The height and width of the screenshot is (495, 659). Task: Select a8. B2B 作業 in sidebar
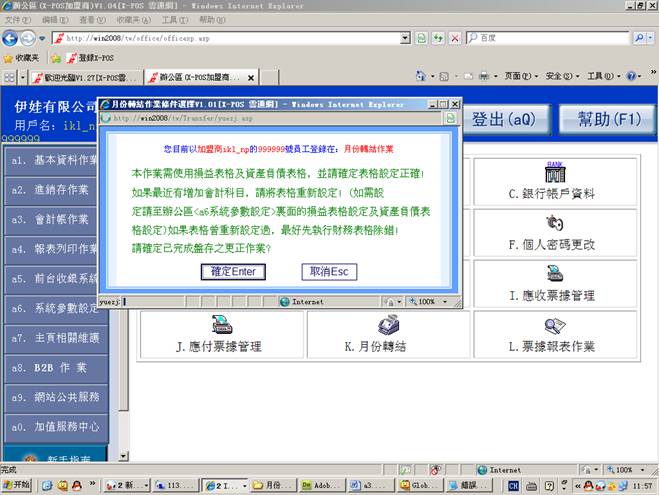click(x=54, y=367)
